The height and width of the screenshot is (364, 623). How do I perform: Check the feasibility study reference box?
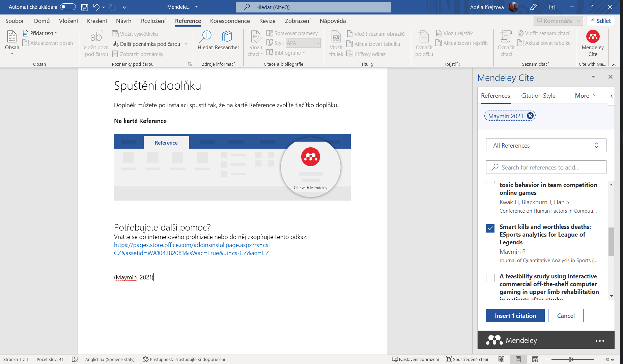coord(490,278)
